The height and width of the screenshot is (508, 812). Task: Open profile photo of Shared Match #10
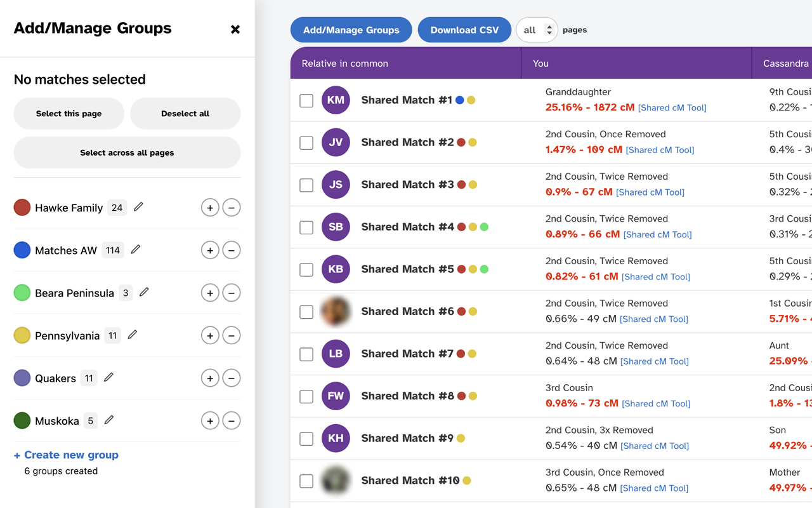(x=336, y=481)
